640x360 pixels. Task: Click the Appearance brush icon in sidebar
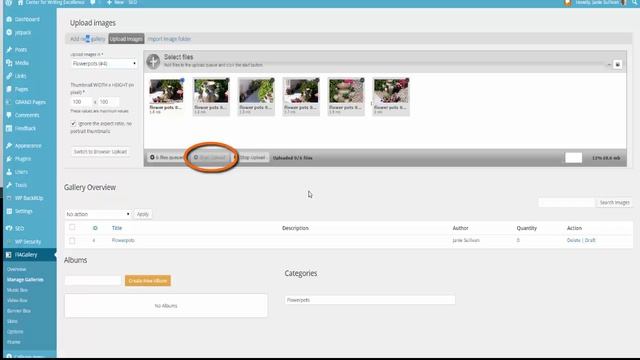coord(9,145)
